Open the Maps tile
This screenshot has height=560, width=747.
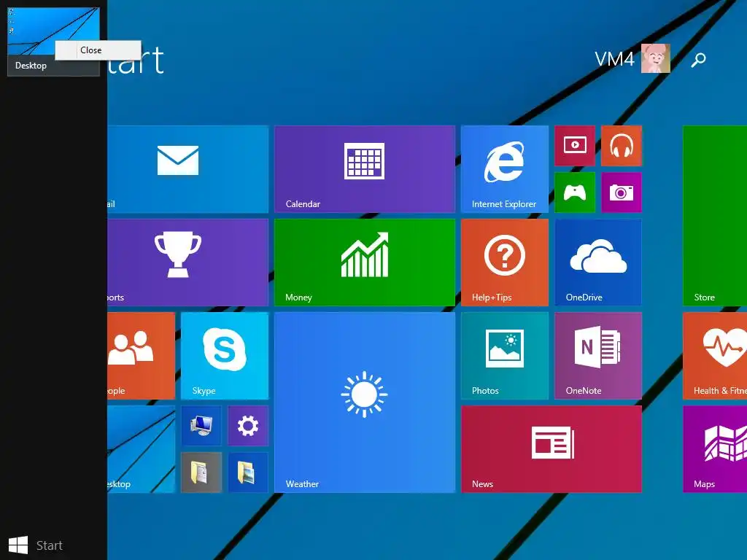715,449
